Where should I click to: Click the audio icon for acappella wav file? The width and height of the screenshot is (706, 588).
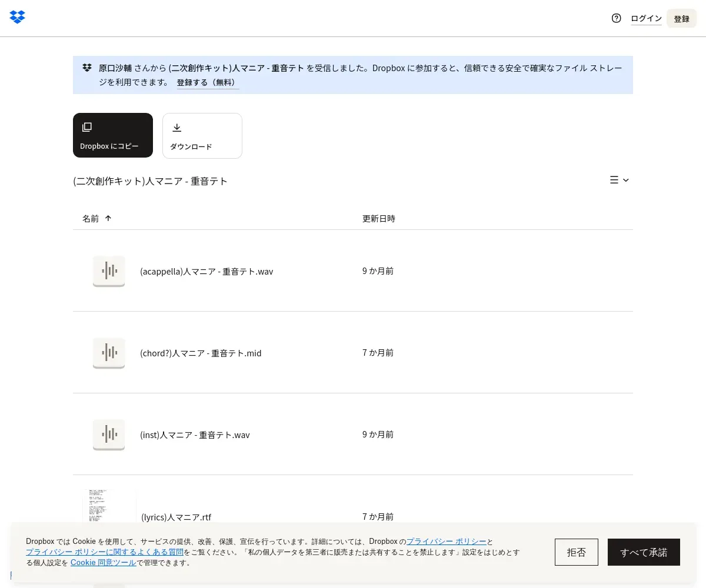109,271
